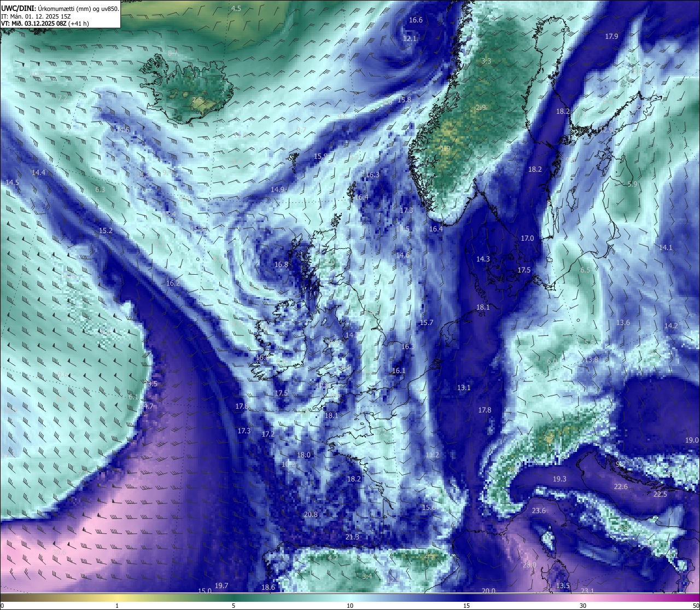Click the map value "16.8"

[x=281, y=265]
